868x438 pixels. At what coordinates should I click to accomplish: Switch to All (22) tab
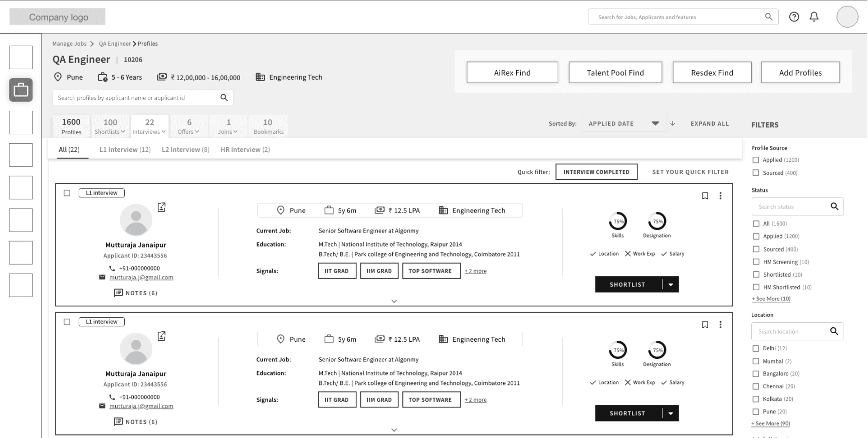point(69,149)
